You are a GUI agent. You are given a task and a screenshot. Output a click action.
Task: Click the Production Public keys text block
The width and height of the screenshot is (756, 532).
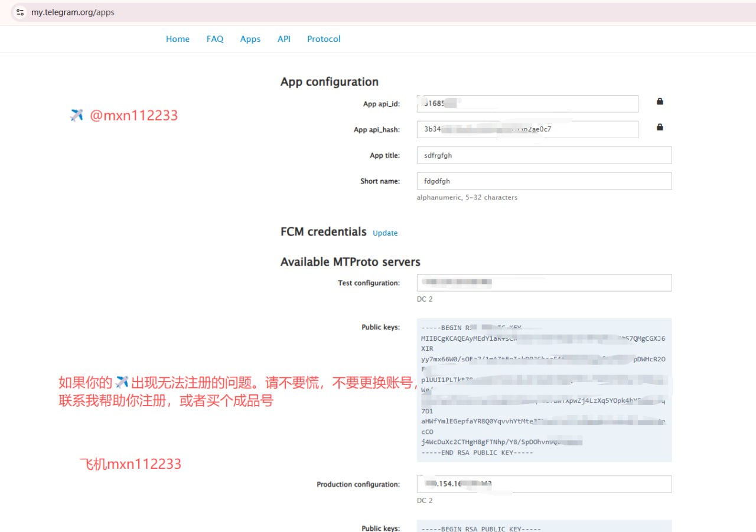point(543,527)
